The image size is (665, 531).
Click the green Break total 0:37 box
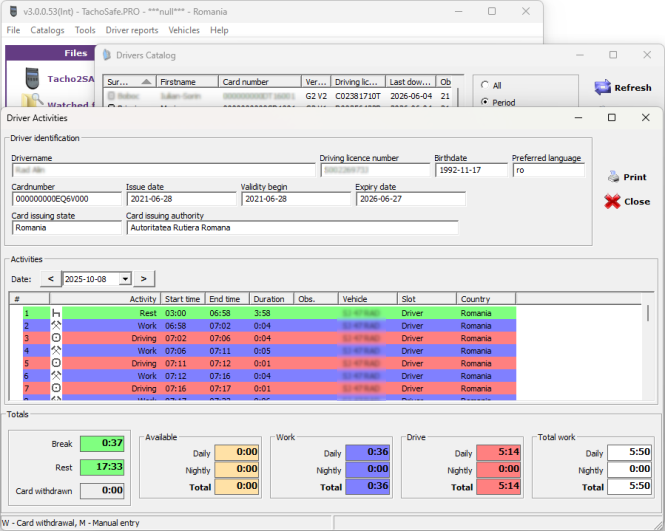point(102,443)
